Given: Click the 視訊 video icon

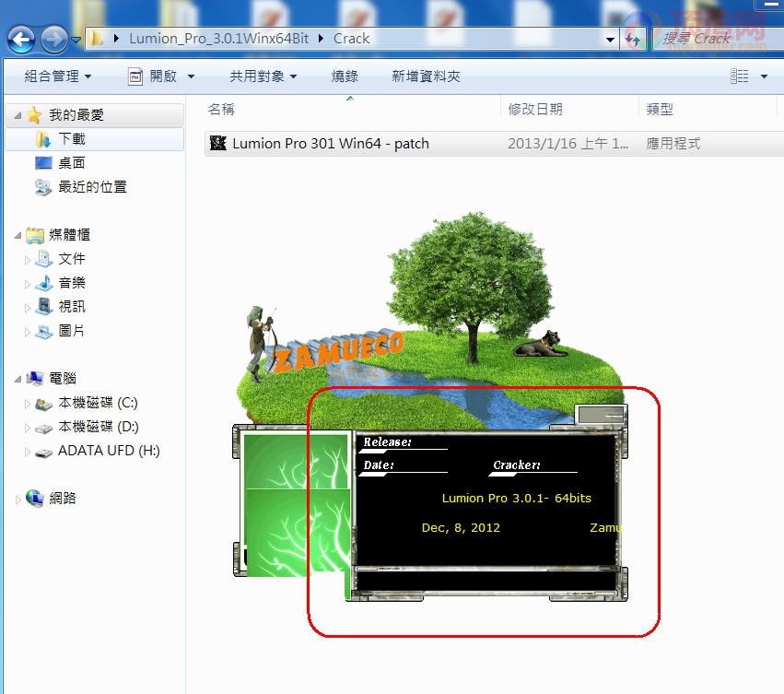Looking at the screenshot, I should [x=44, y=307].
